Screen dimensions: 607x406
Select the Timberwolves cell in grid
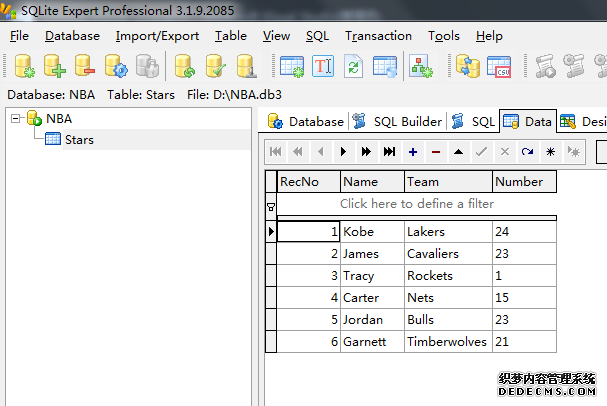click(x=447, y=342)
